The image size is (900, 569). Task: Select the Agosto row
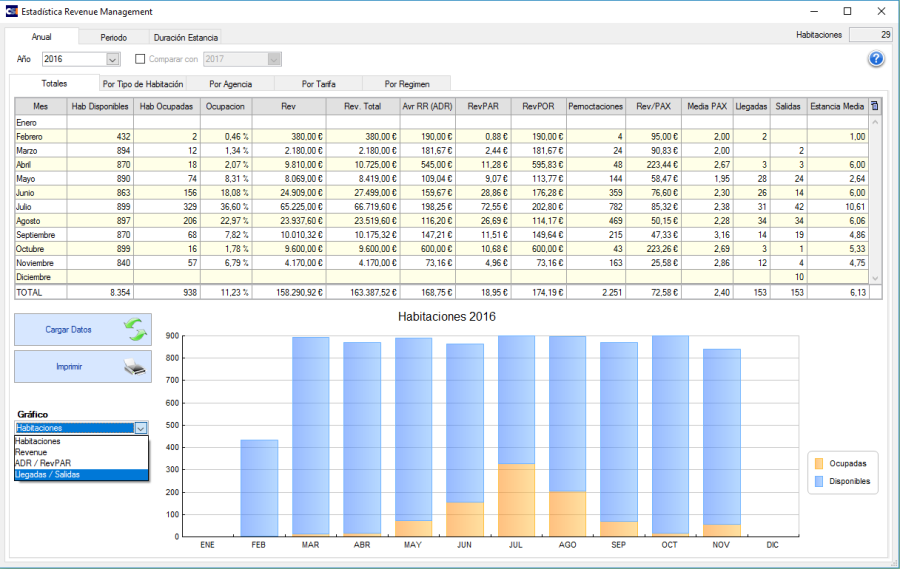(x=442, y=221)
